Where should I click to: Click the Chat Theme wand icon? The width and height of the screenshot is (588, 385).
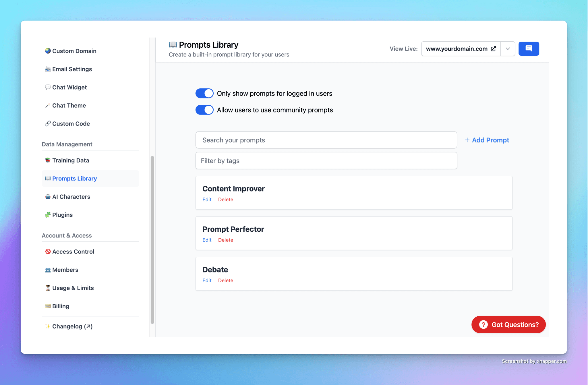48,105
